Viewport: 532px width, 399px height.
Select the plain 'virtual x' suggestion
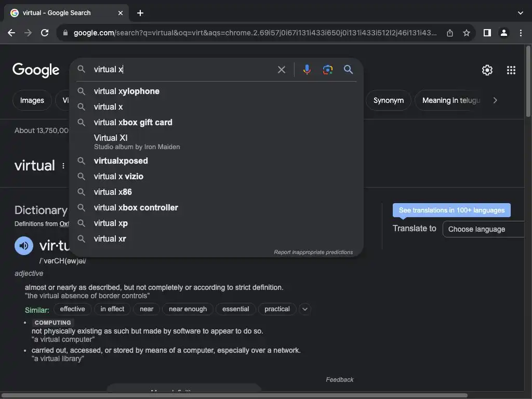(x=217, y=107)
